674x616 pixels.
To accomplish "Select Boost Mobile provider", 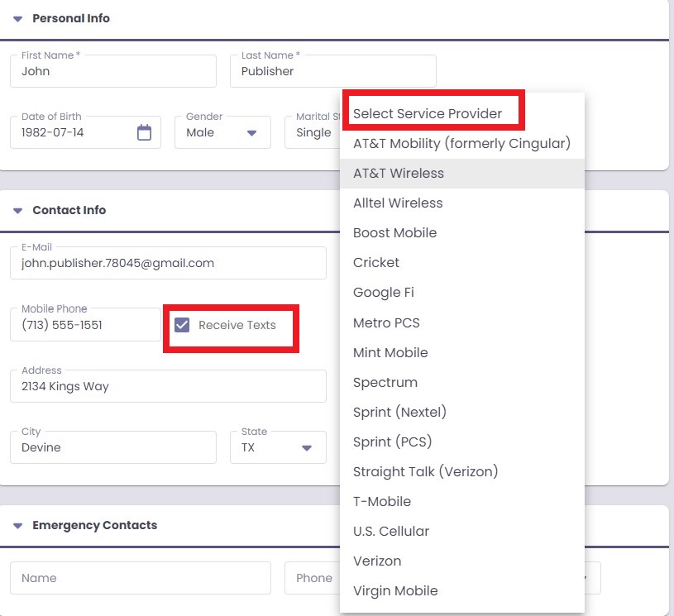I will (x=462, y=233).
